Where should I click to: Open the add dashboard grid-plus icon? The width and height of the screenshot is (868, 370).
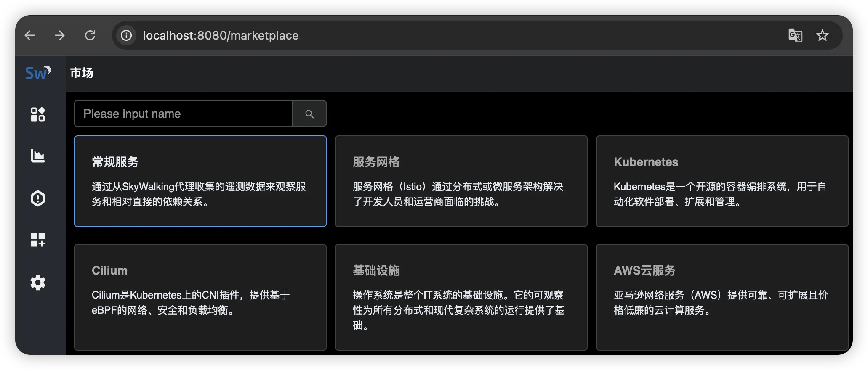tap(38, 240)
